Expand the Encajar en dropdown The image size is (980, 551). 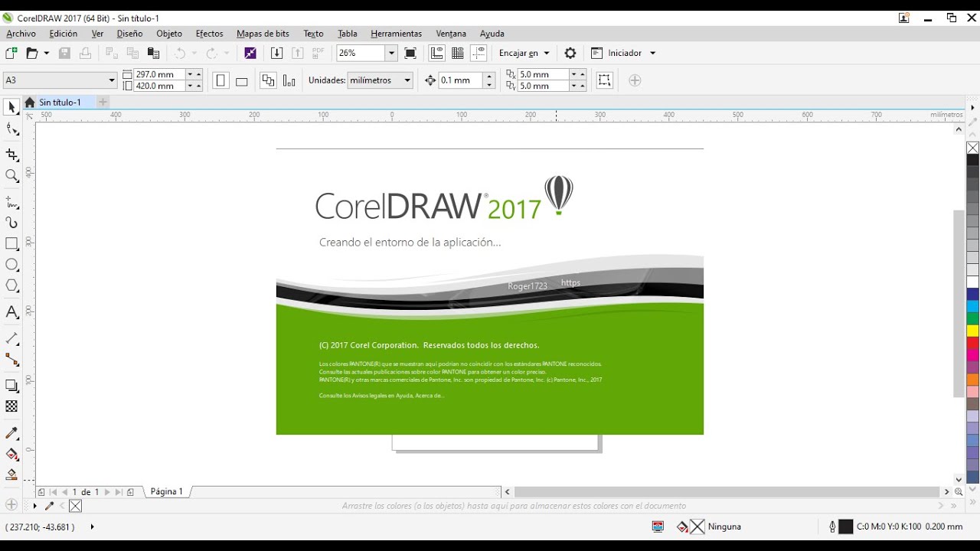coord(547,53)
